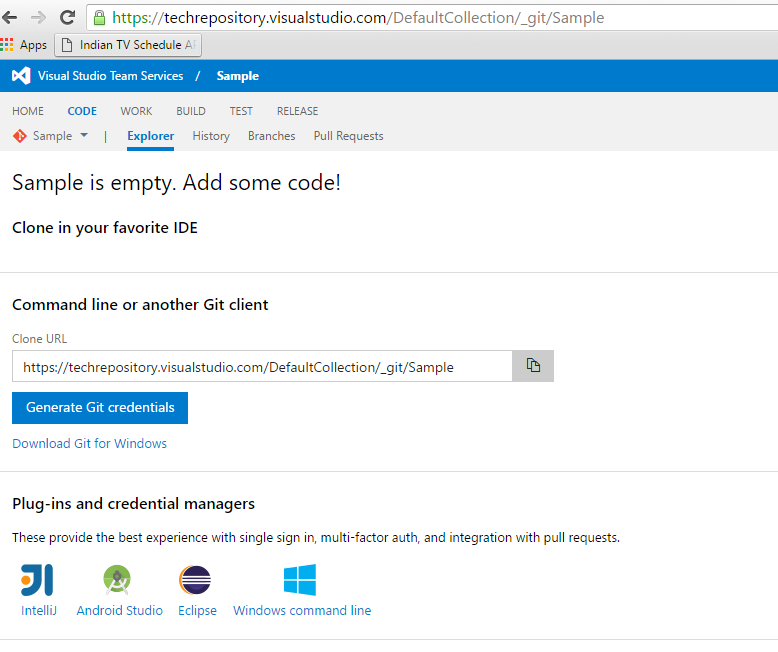
Task: Click the IntelliJ plug-in icon
Action: pos(37,580)
